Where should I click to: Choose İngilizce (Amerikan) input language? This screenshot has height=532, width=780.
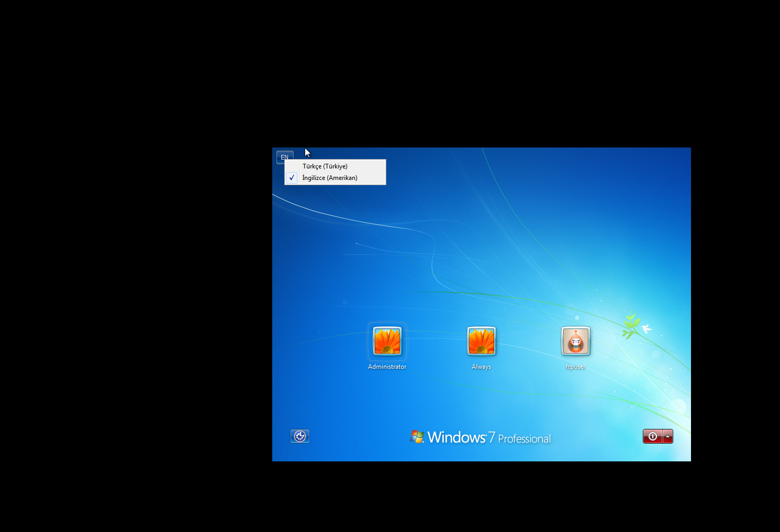pyautogui.click(x=335, y=178)
